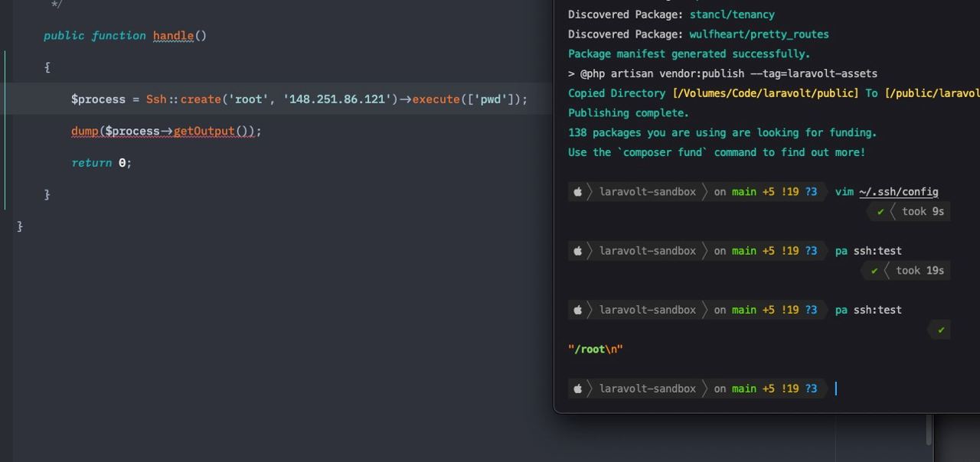
Task: Click the handle method name in editor
Action: point(173,36)
